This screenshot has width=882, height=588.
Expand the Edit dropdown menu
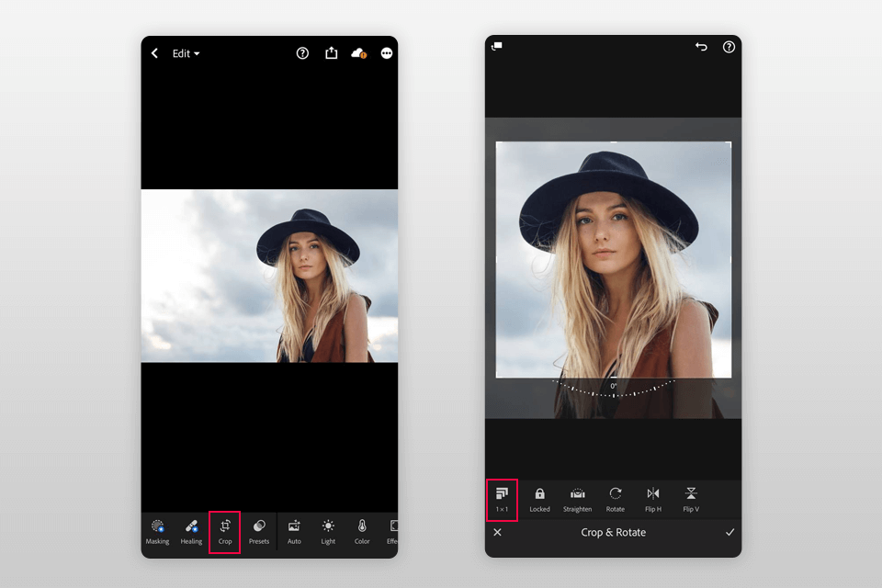click(x=186, y=53)
